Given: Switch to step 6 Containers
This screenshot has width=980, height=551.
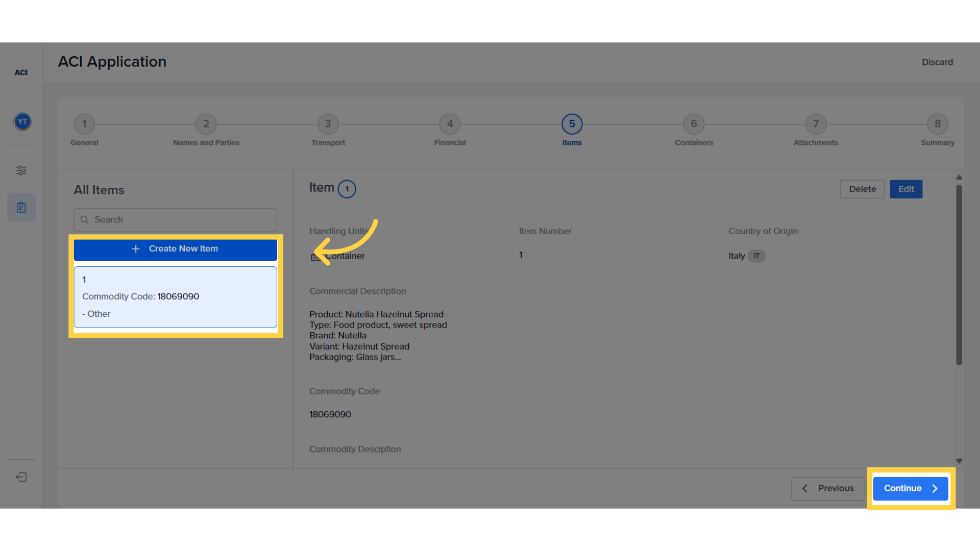Looking at the screenshot, I should coord(694,124).
